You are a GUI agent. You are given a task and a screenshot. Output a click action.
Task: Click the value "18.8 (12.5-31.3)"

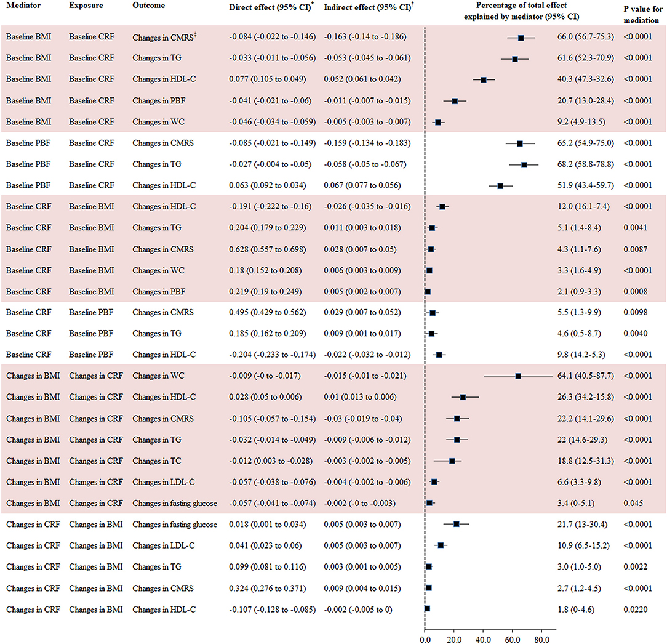coord(585,461)
